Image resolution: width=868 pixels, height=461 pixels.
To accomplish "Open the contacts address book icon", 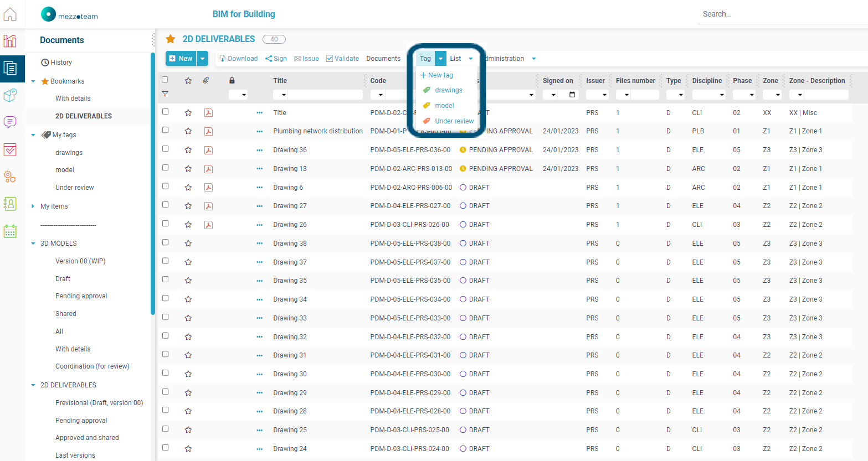I will 10,204.
